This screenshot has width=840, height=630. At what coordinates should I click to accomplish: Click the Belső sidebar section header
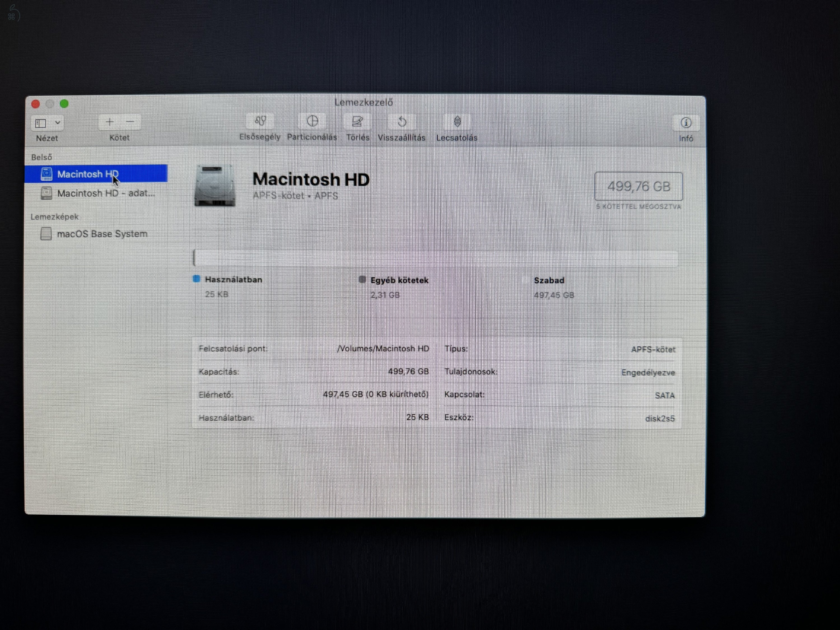click(42, 157)
